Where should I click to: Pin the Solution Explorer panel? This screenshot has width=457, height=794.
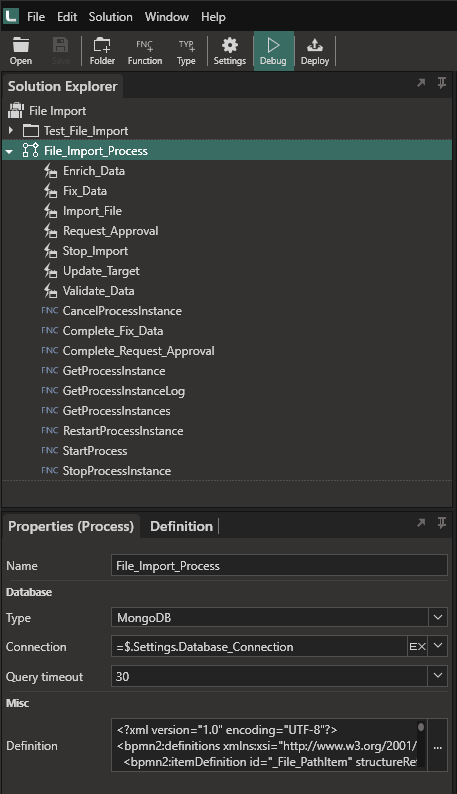pyautogui.click(x=442, y=83)
